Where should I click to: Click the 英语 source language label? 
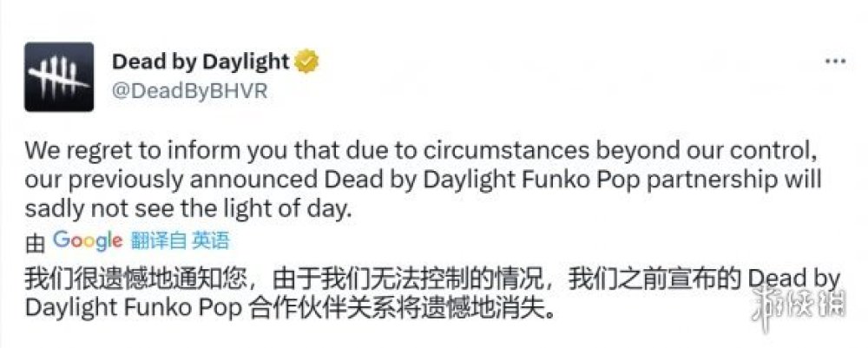pos(211,241)
